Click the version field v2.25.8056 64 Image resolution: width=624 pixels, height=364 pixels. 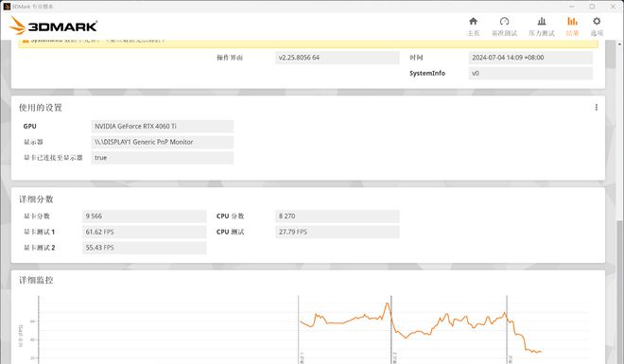coord(338,58)
